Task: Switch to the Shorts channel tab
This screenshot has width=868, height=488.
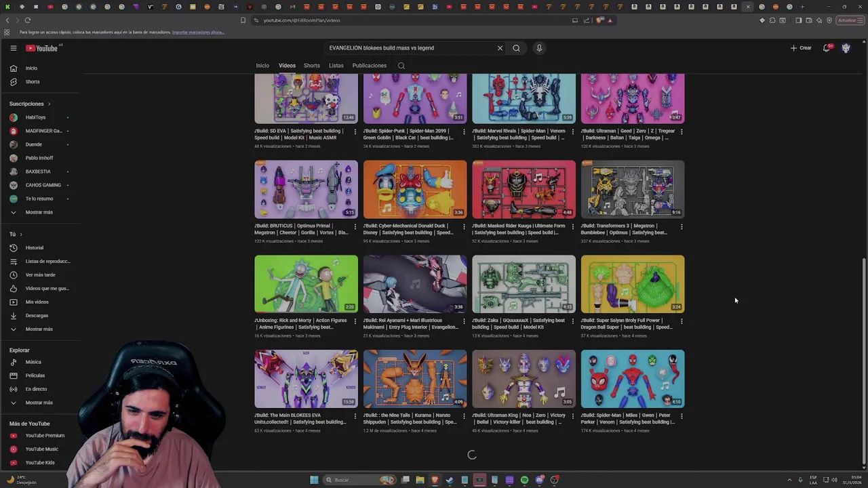Action: (x=312, y=66)
